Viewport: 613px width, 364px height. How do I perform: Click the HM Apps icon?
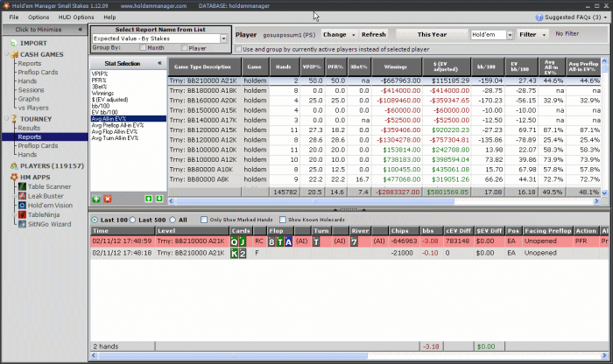[x=12, y=176]
